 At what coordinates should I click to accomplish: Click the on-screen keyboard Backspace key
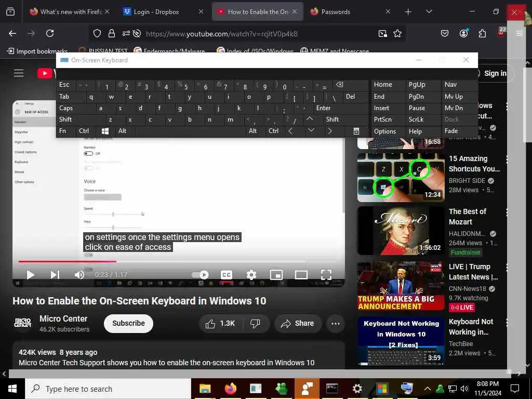(340, 85)
